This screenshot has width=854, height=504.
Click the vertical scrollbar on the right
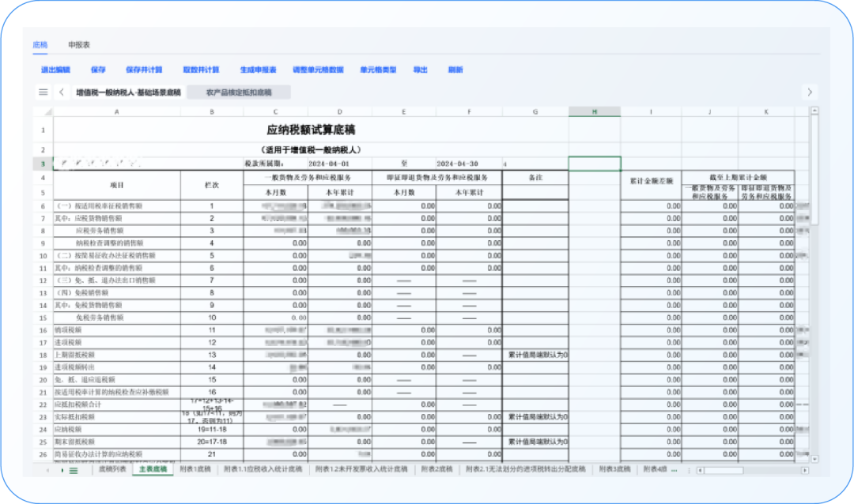[x=814, y=174]
